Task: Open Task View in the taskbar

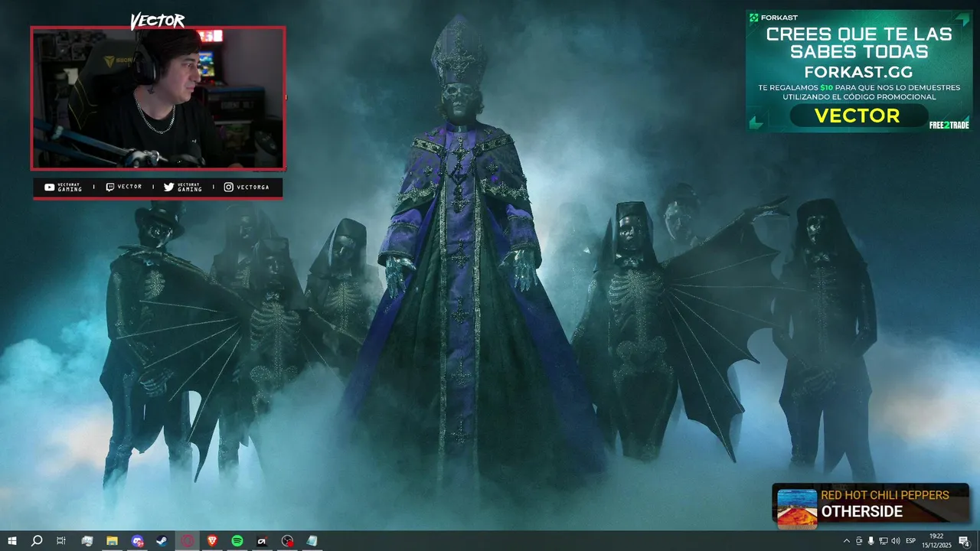Action: (61, 541)
